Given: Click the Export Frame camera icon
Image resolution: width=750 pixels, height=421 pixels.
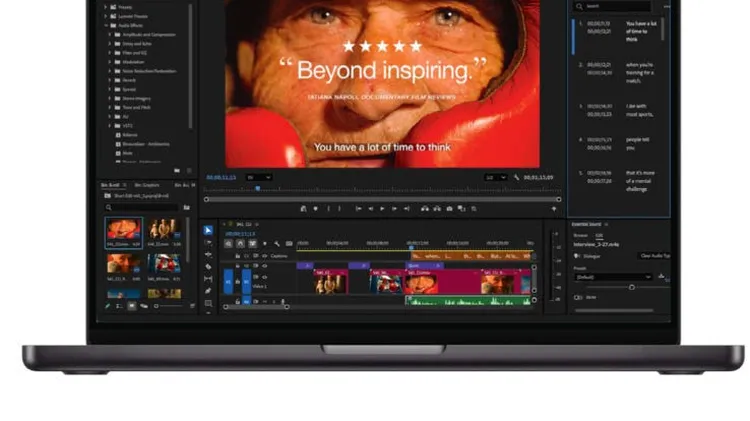Looking at the screenshot, I should 449,209.
